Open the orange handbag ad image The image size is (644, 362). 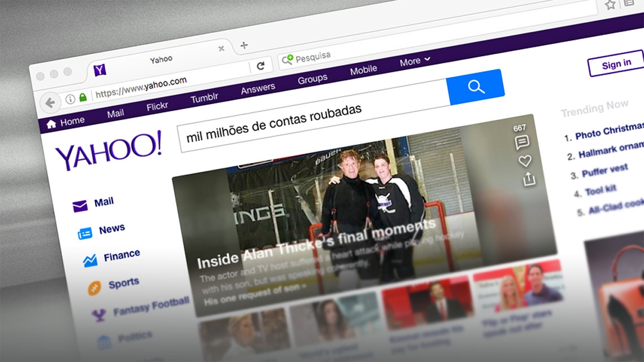pyautogui.click(x=616, y=296)
